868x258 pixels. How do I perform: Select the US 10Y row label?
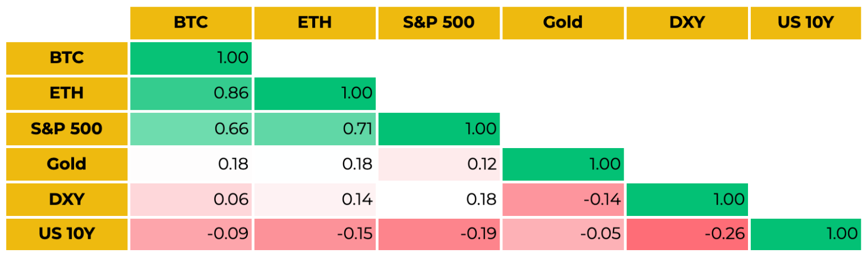pos(67,234)
